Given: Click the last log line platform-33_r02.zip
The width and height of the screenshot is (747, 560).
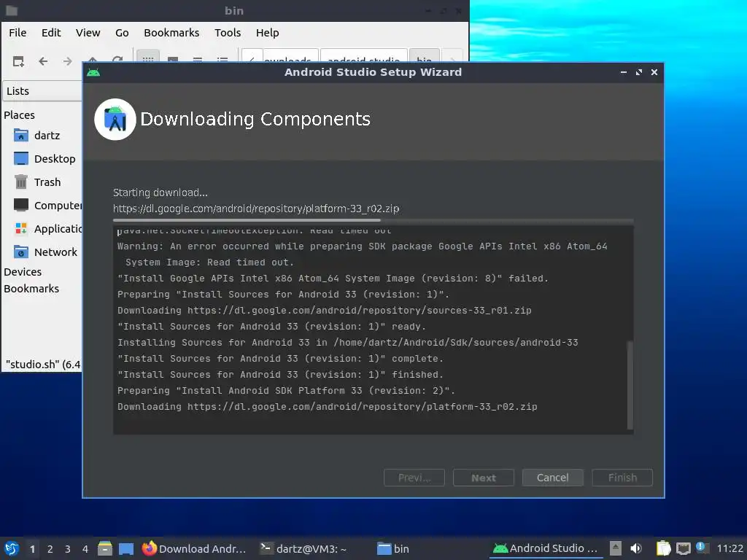Looking at the screenshot, I should (x=328, y=407).
